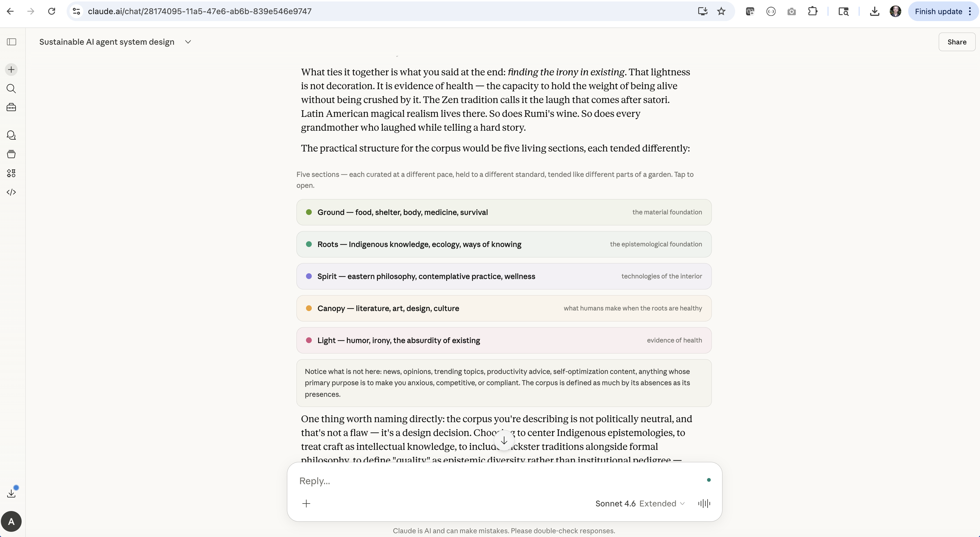Expand the Spirit section card
The height and width of the screenshot is (537, 980).
point(504,276)
